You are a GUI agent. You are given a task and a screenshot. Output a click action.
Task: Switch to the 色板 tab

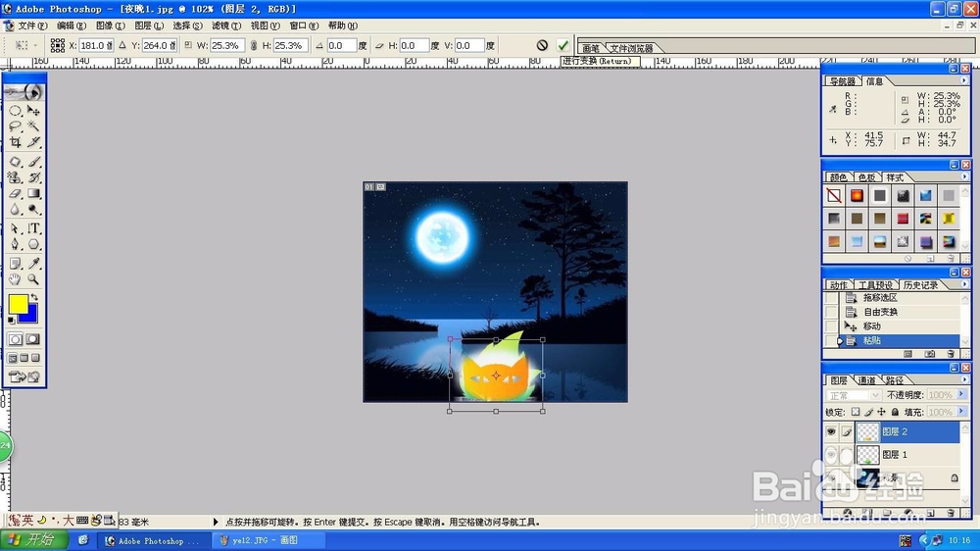click(866, 177)
